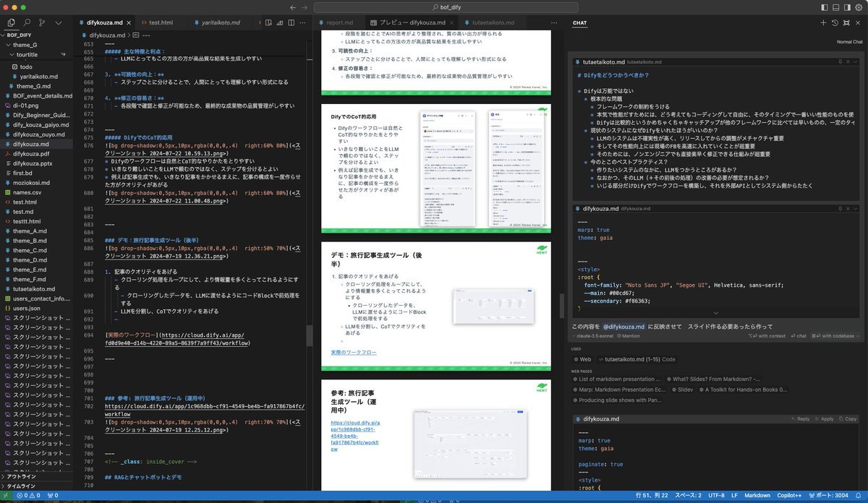
Task: Change language mode from Markdown
Action: [757, 496]
